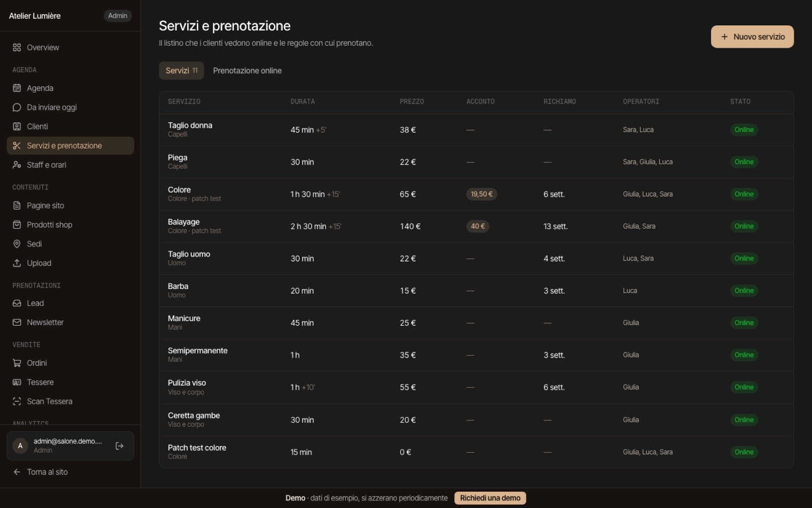812x508 pixels.
Task: Select the Manicure service
Action: (x=184, y=319)
